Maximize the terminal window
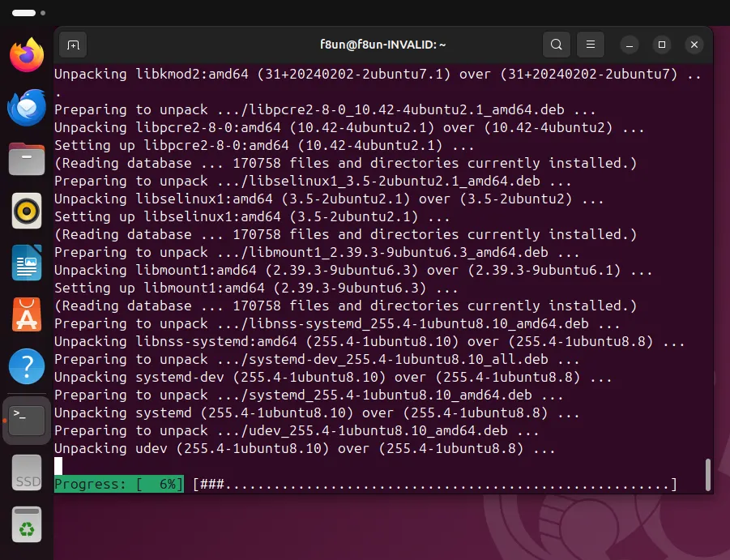Screen dimensions: 730x560 tap(662, 45)
